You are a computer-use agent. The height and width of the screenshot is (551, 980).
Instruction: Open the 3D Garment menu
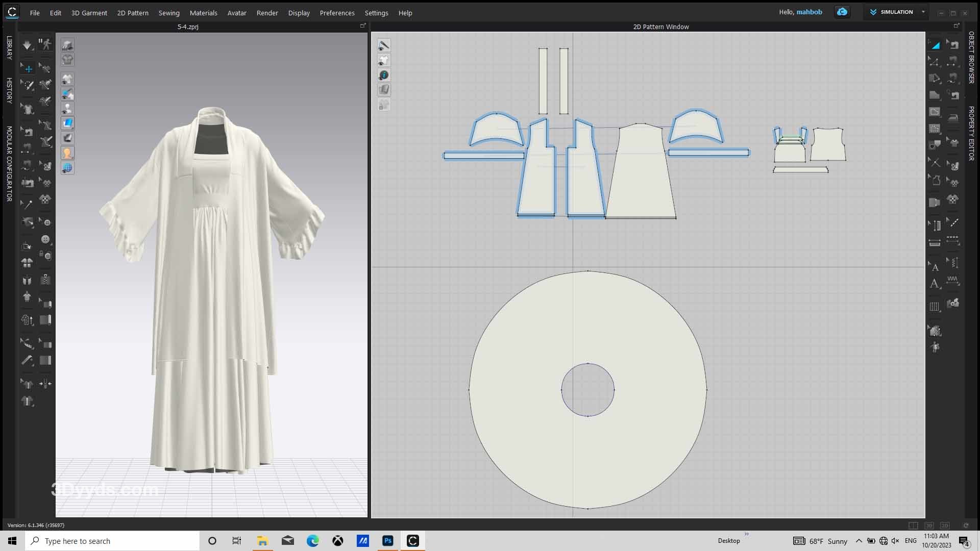tap(89, 13)
